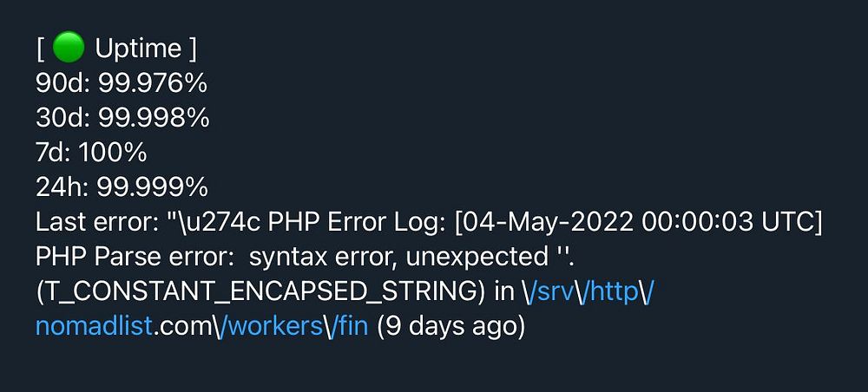Open the /workers path link
The height and width of the screenshot is (392, 868).
269,327
